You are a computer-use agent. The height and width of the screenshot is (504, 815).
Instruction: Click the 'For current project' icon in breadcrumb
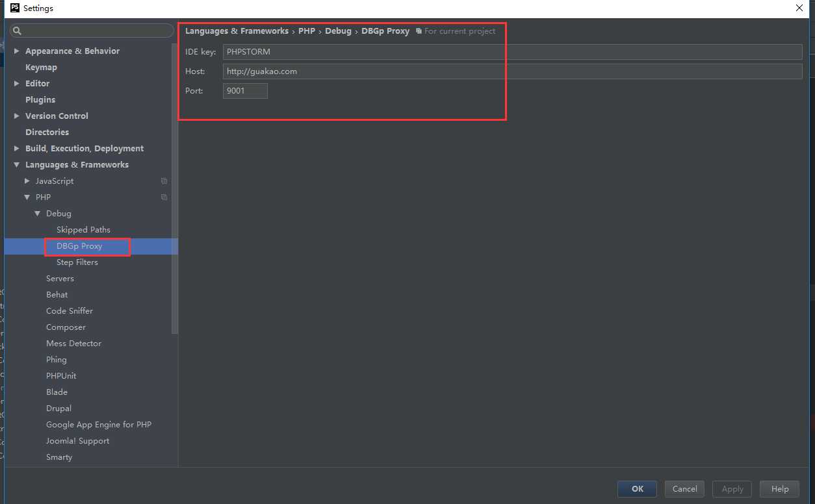click(x=419, y=31)
